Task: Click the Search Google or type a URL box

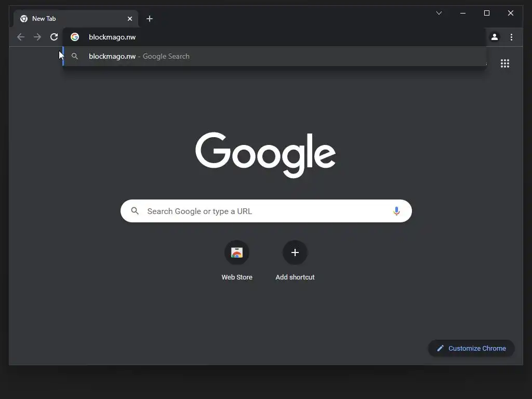Action: point(266,211)
